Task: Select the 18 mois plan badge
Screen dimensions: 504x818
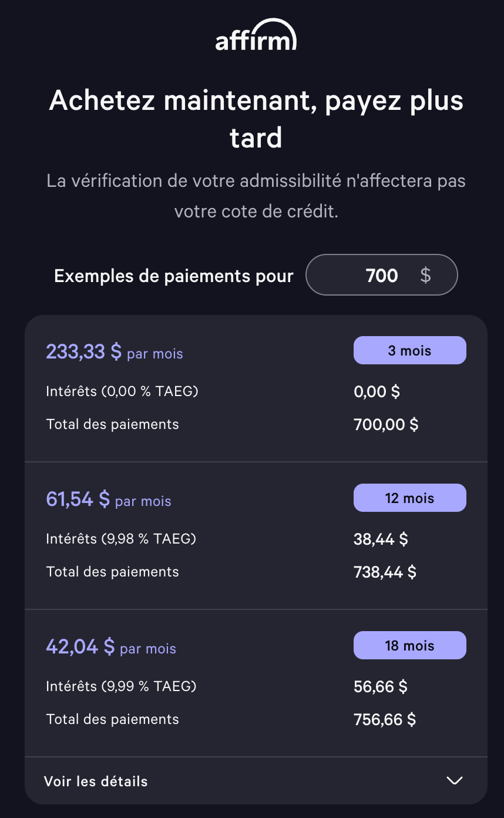Action: click(409, 645)
